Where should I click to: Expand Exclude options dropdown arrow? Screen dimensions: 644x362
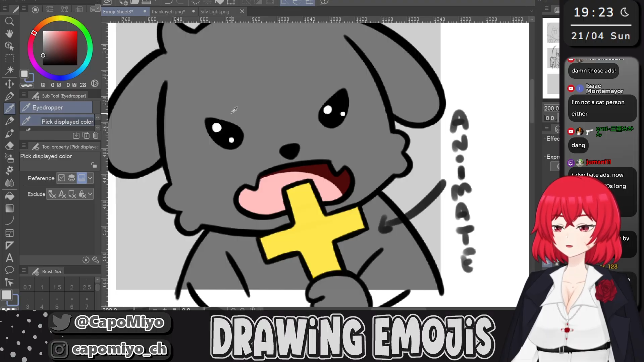[x=90, y=194]
